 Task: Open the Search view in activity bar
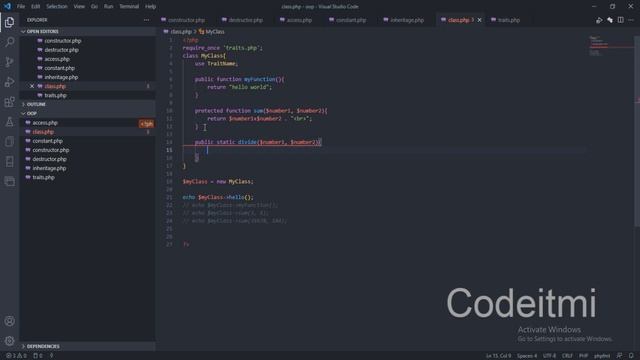tap(9, 42)
